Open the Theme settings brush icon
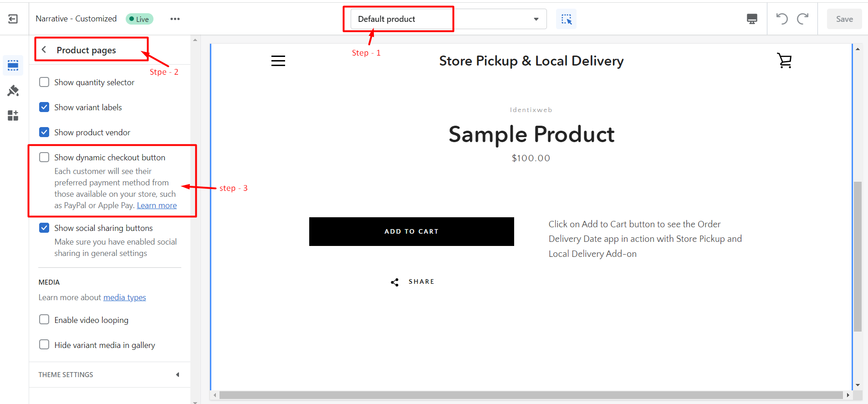 coord(13,91)
